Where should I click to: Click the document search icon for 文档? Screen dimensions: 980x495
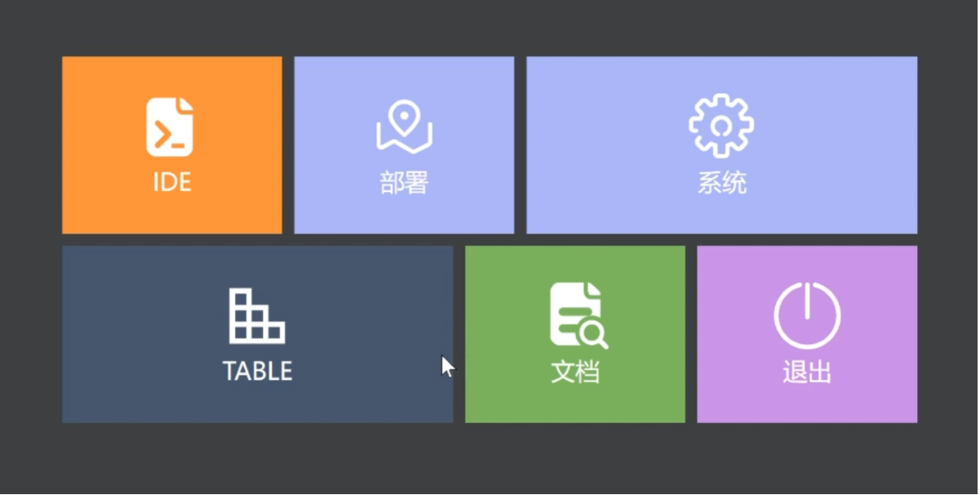pos(578,315)
